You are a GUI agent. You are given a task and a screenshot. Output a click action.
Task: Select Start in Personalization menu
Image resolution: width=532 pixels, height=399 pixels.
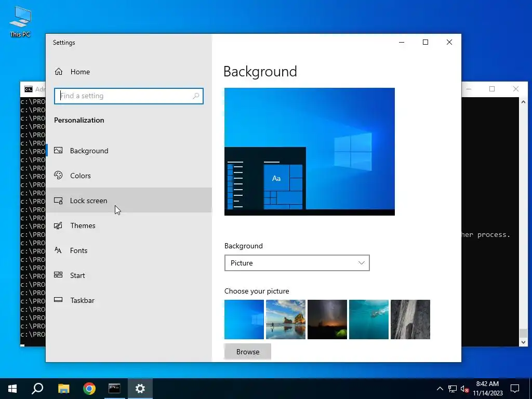[129, 275]
